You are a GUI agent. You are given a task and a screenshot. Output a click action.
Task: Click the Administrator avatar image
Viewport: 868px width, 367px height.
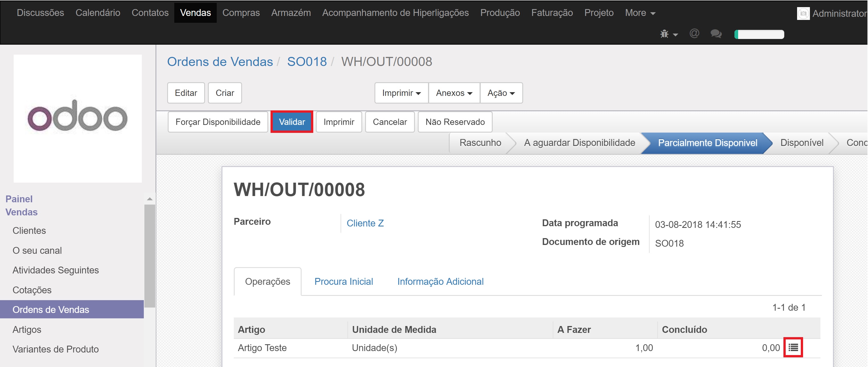point(803,13)
